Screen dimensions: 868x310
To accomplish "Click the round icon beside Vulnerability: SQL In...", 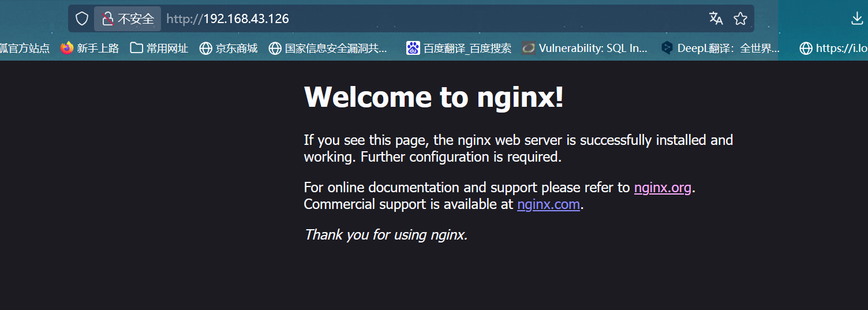I will (x=528, y=48).
